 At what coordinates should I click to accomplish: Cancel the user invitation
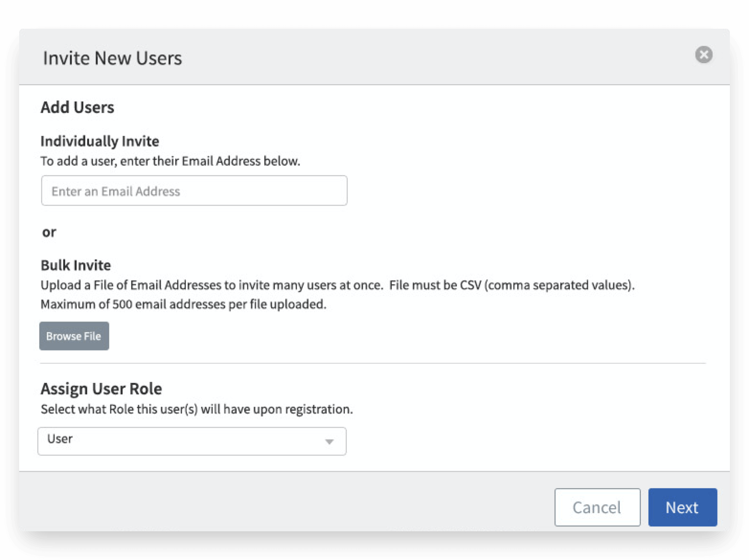[x=597, y=507]
